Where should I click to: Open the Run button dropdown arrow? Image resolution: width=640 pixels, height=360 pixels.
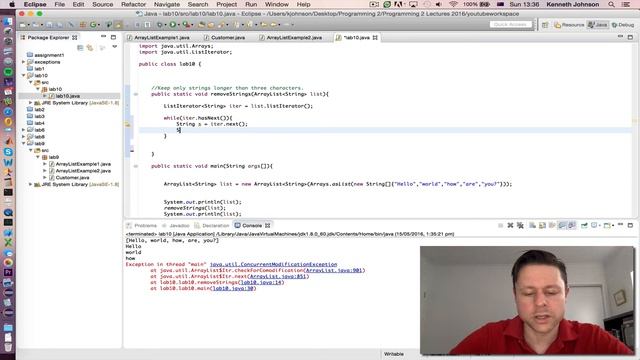pos(178,25)
